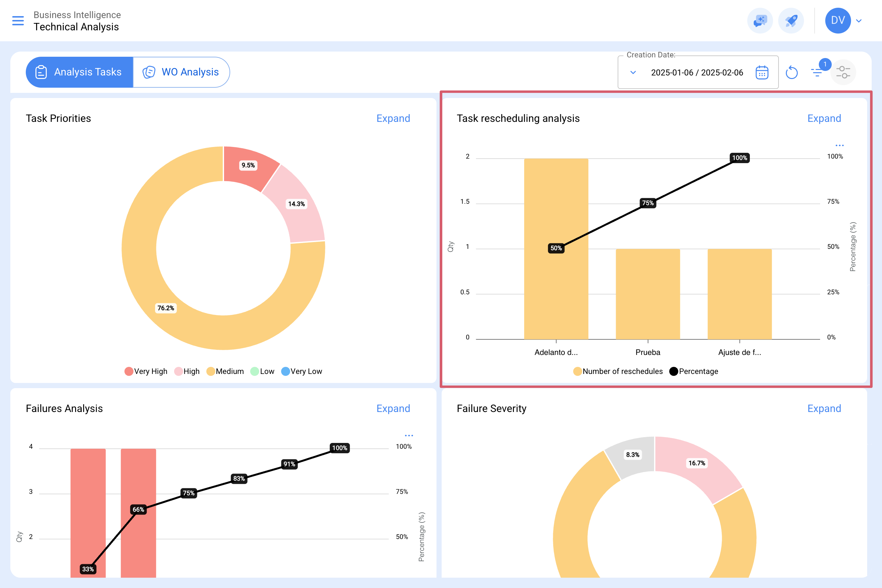Click the Business Intelligence breadcrumb text
The image size is (882, 588).
point(77,15)
